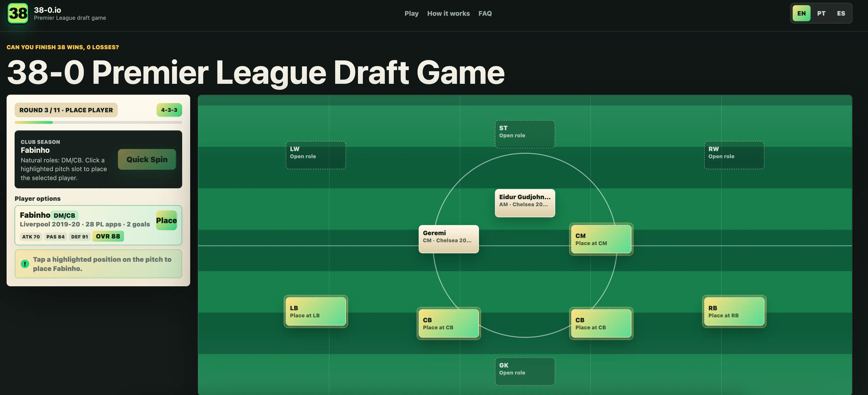Click the 38 logo icon
The height and width of the screenshot is (395, 868).
coord(18,13)
